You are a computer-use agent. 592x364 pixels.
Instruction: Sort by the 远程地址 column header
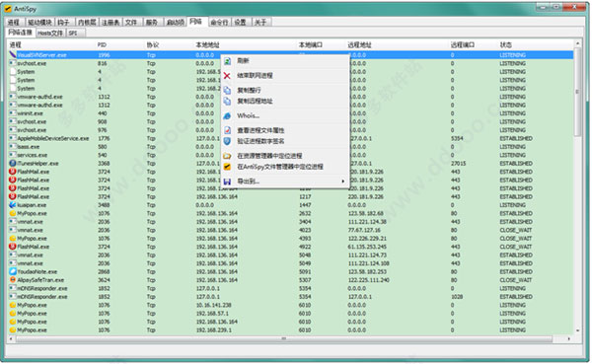point(359,45)
